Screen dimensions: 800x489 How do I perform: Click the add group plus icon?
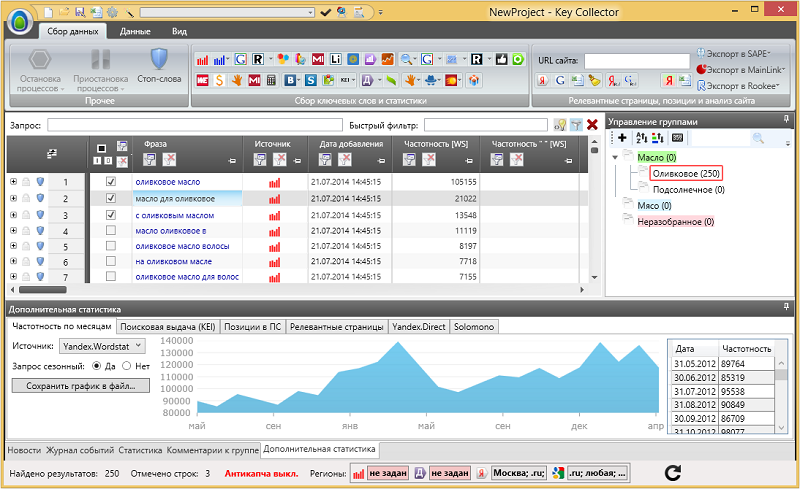click(622, 138)
